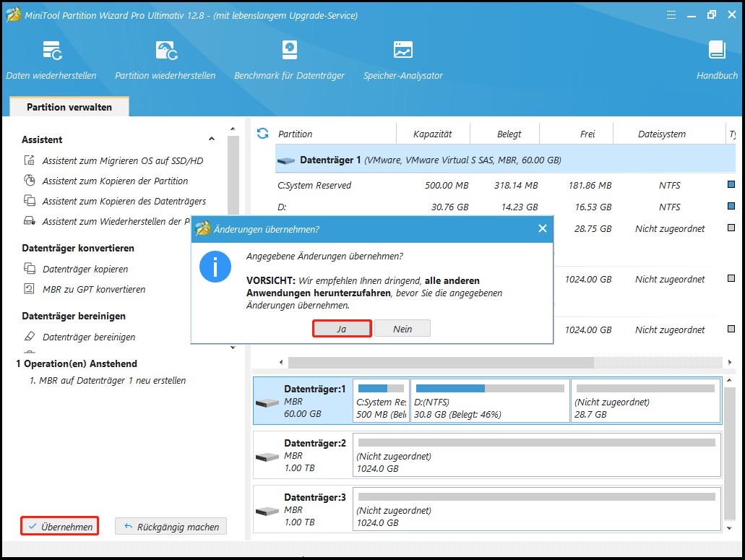This screenshot has height=560, width=745.
Task: Click Datenträger bereinigen section heading
Action: [74, 316]
